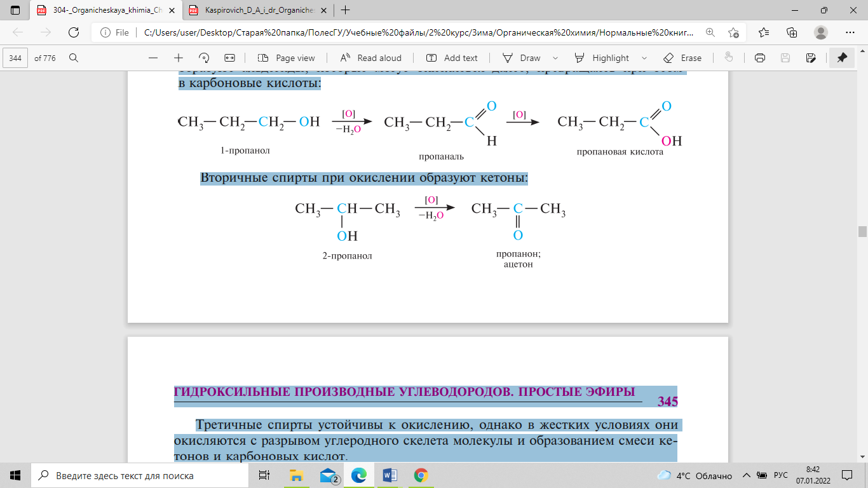Select the Draw tool

pyautogui.click(x=522, y=58)
